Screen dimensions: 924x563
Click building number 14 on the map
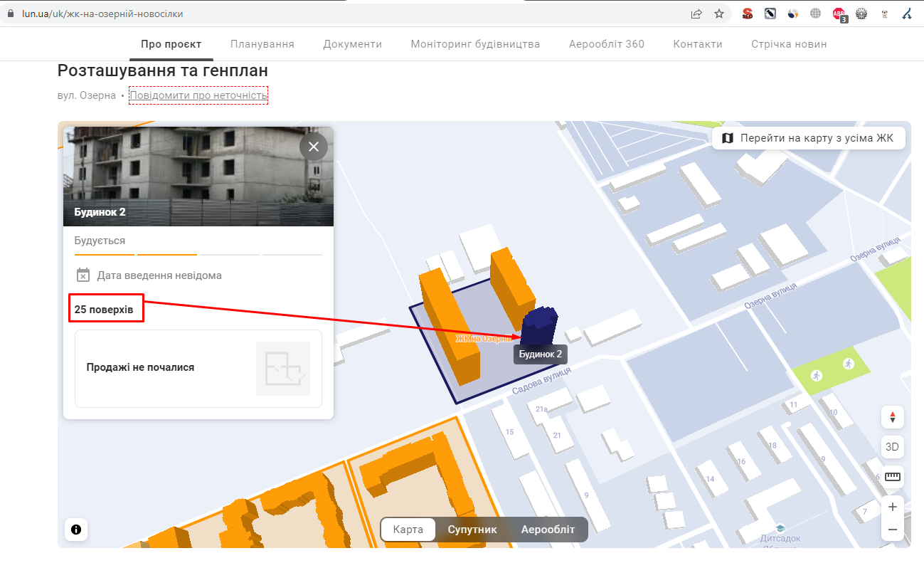coord(710,479)
